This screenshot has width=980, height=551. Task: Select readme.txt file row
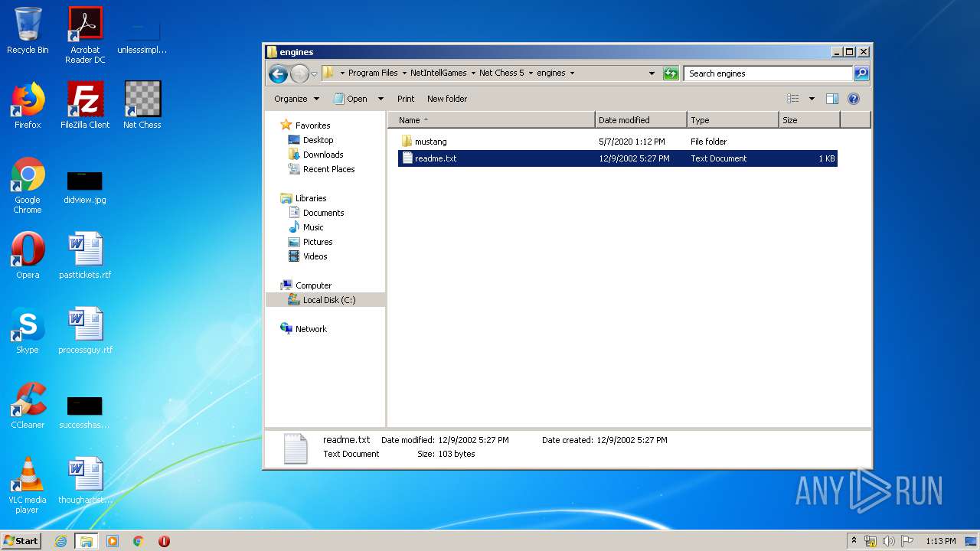pyautogui.click(x=617, y=158)
